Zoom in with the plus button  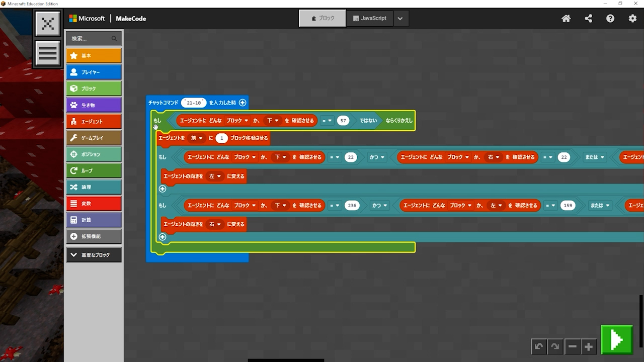588,346
